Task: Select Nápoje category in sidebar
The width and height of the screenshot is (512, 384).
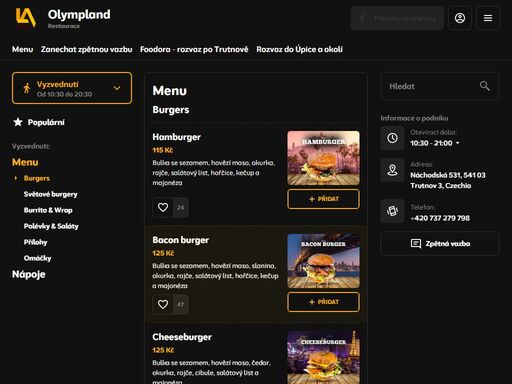Action: click(29, 274)
